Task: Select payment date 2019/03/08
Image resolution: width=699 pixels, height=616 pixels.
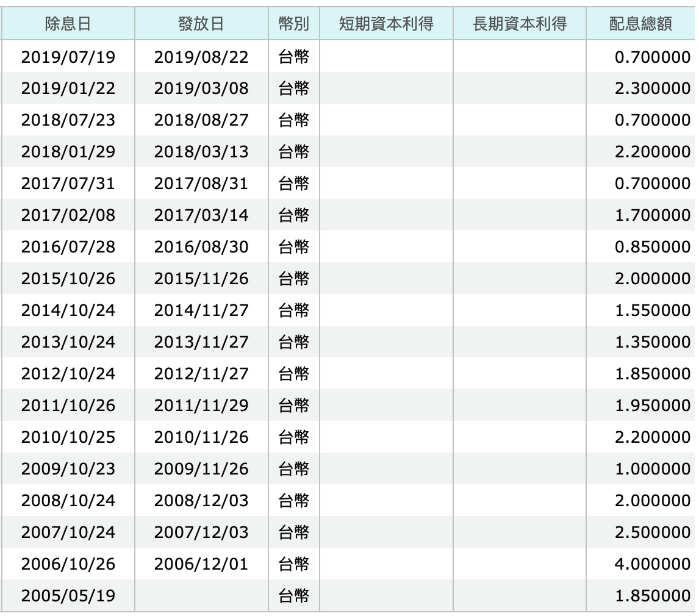Action: tap(201, 88)
